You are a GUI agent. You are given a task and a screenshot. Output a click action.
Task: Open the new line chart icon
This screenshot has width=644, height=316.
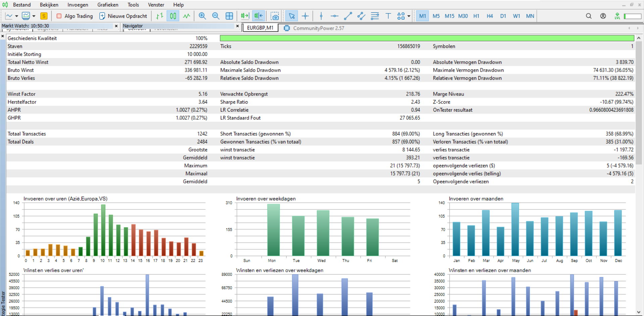[x=9, y=16]
